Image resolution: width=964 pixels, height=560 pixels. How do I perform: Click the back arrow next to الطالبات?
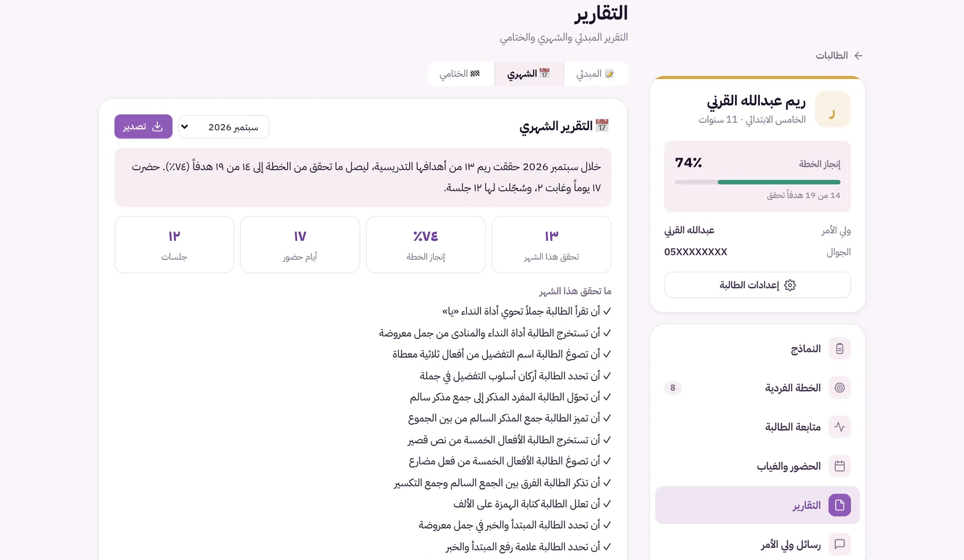pyautogui.click(x=859, y=55)
